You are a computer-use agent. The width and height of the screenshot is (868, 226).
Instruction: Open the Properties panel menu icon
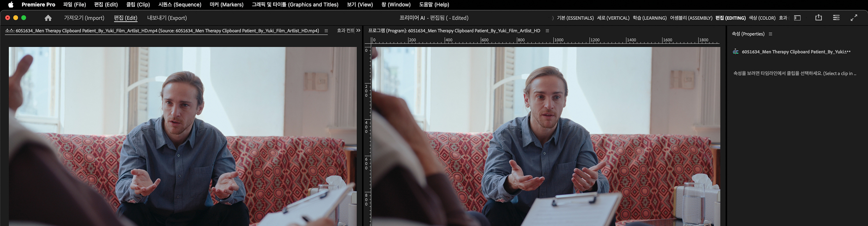pyautogui.click(x=770, y=34)
